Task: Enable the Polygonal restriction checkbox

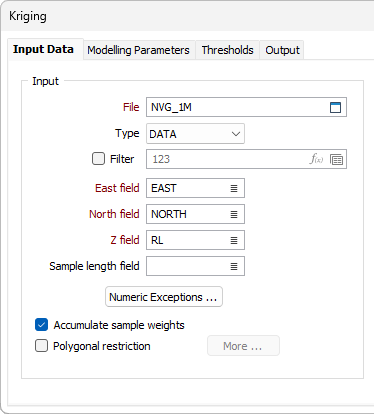Action: point(41,346)
